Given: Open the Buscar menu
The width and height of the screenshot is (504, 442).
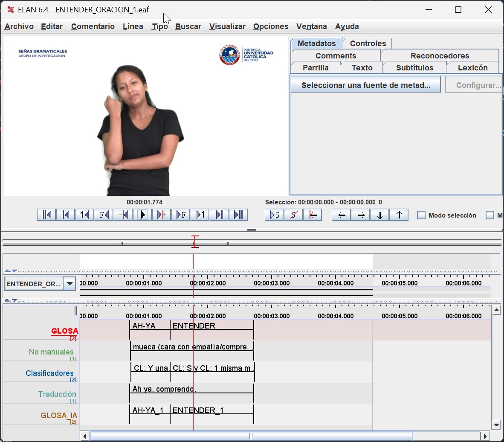Looking at the screenshot, I should (188, 26).
